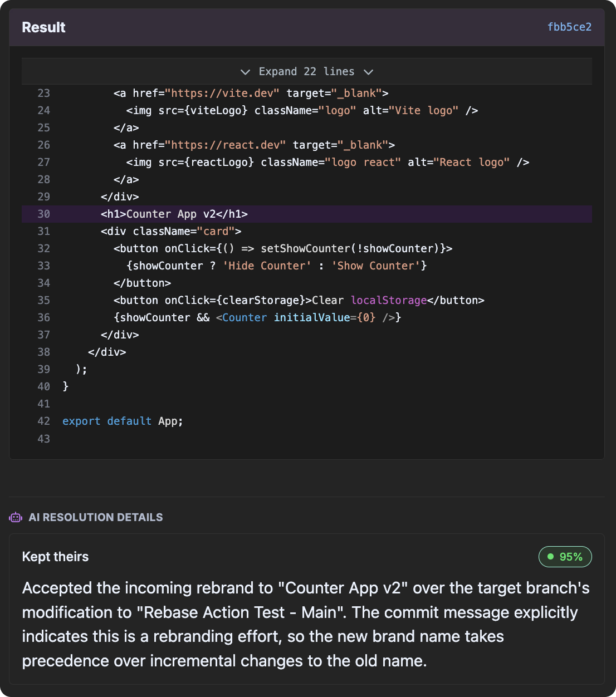Image resolution: width=616 pixels, height=697 pixels.
Task: Click line number 30 in the gutter
Action: click(x=43, y=214)
